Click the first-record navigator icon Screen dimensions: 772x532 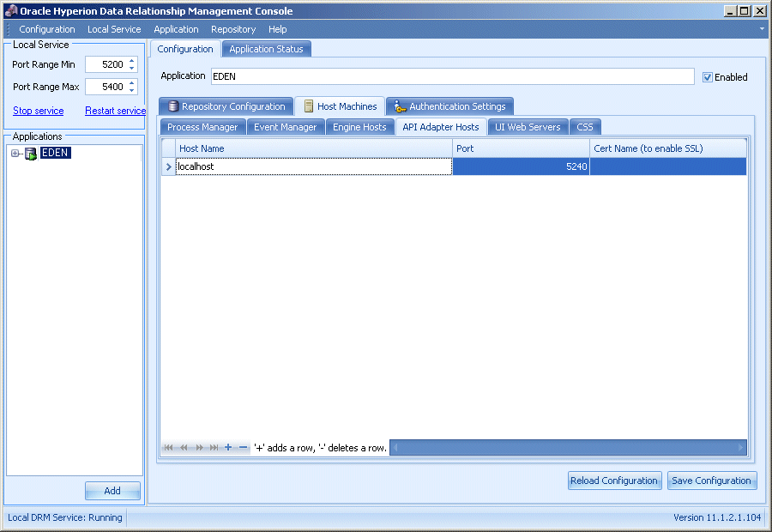coord(168,448)
